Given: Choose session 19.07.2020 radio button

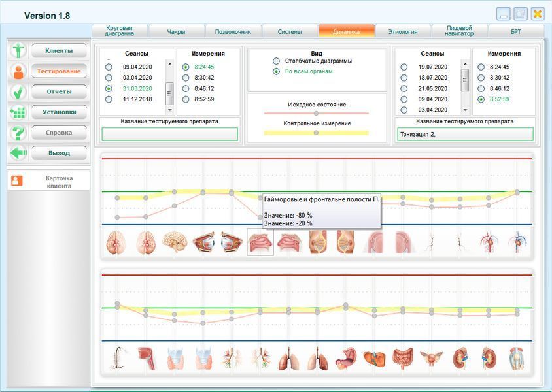Looking at the screenshot, I should click(404, 67).
